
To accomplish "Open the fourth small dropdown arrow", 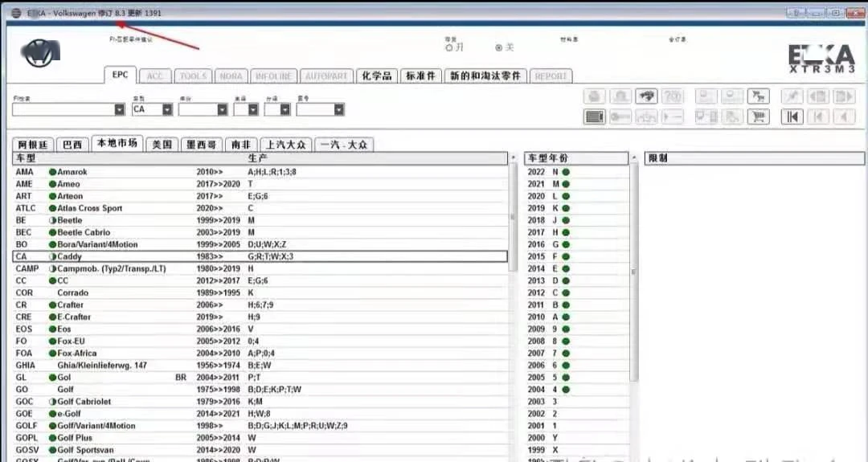I will 253,109.
